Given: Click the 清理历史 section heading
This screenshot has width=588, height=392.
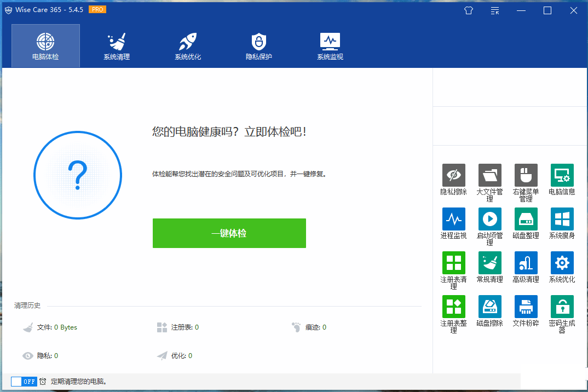Looking at the screenshot, I should 27,305.
